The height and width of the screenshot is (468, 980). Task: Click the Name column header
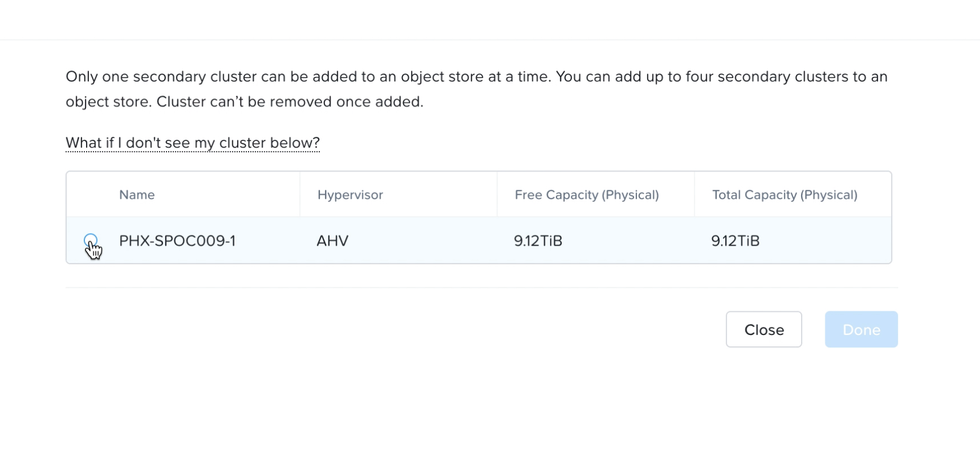coord(137,195)
